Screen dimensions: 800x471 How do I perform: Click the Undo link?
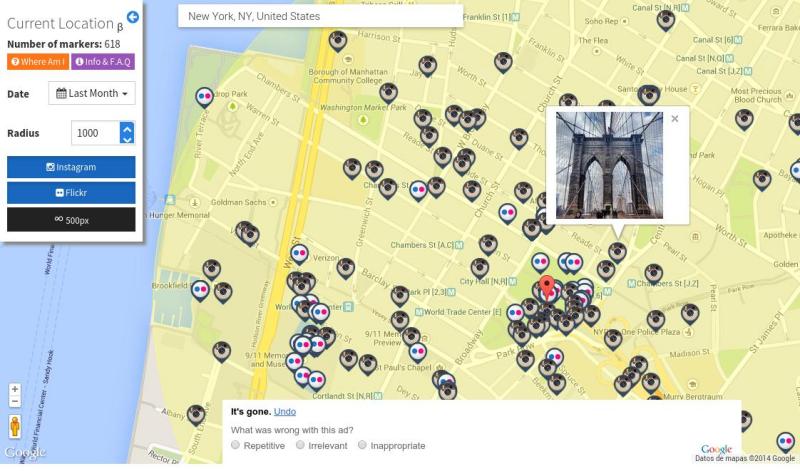pyautogui.click(x=285, y=412)
